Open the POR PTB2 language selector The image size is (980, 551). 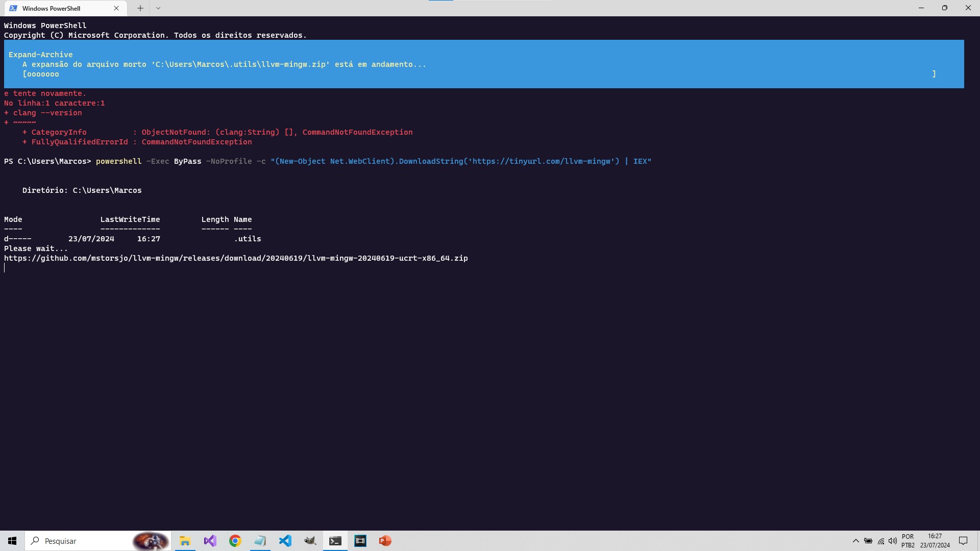908,541
